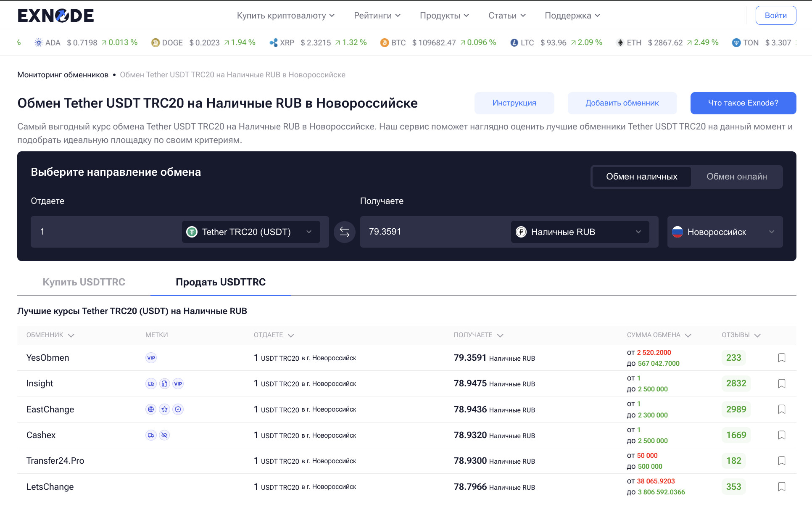
Task: Bookmark the LetsChange exchanger row
Action: [x=781, y=487]
